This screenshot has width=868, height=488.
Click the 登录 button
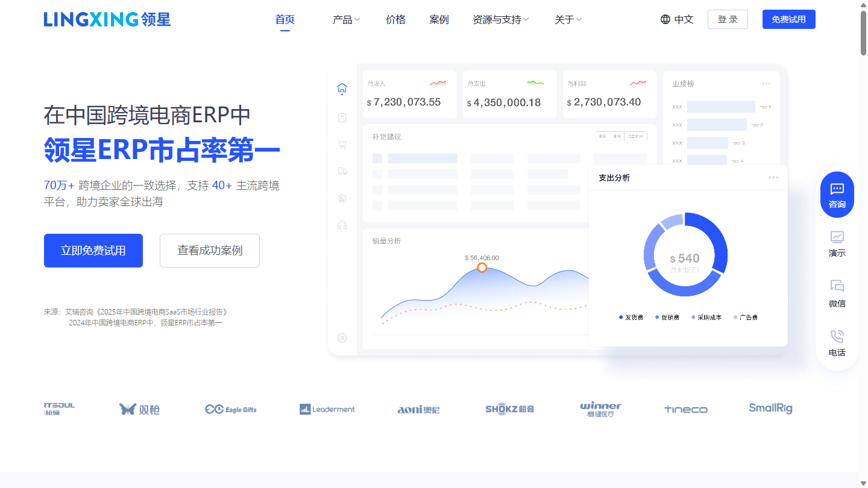click(x=728, y=19)
